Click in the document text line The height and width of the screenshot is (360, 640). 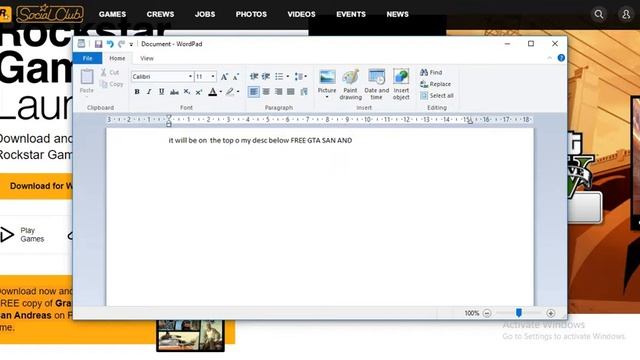click(x=260, y=140)
